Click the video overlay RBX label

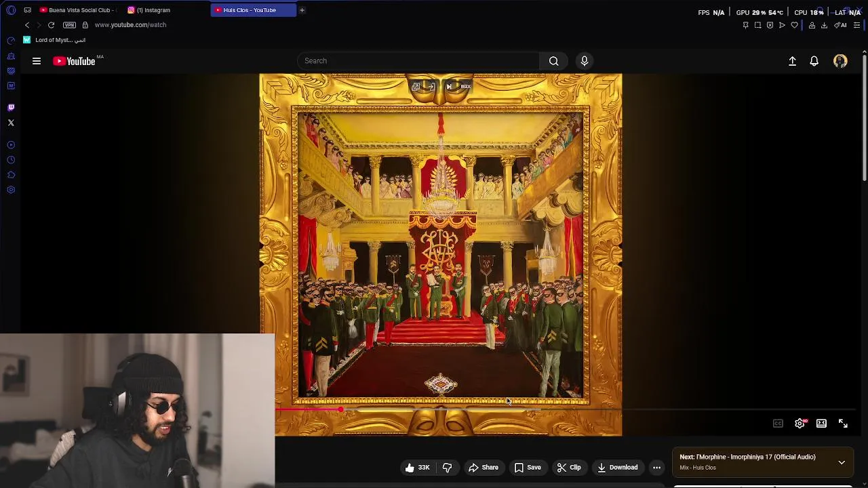click(x=465, y=87)
